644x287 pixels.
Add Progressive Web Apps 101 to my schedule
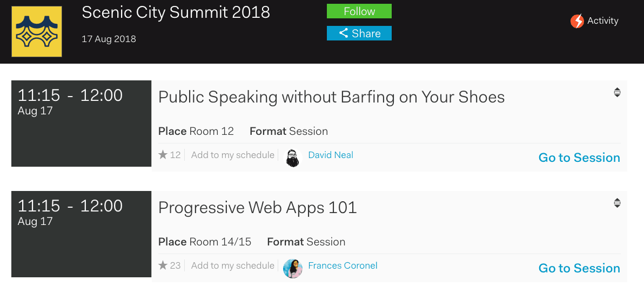coord(233,265)
